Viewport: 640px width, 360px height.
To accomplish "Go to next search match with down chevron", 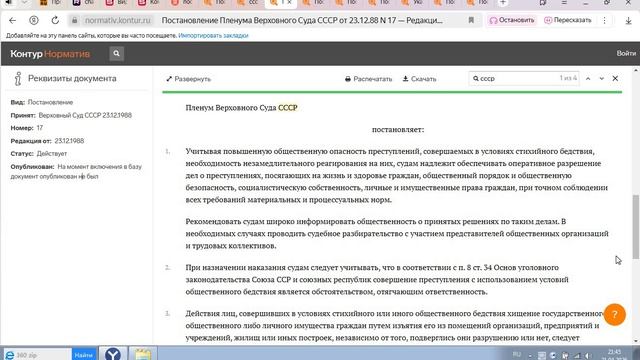I will 602,78.
